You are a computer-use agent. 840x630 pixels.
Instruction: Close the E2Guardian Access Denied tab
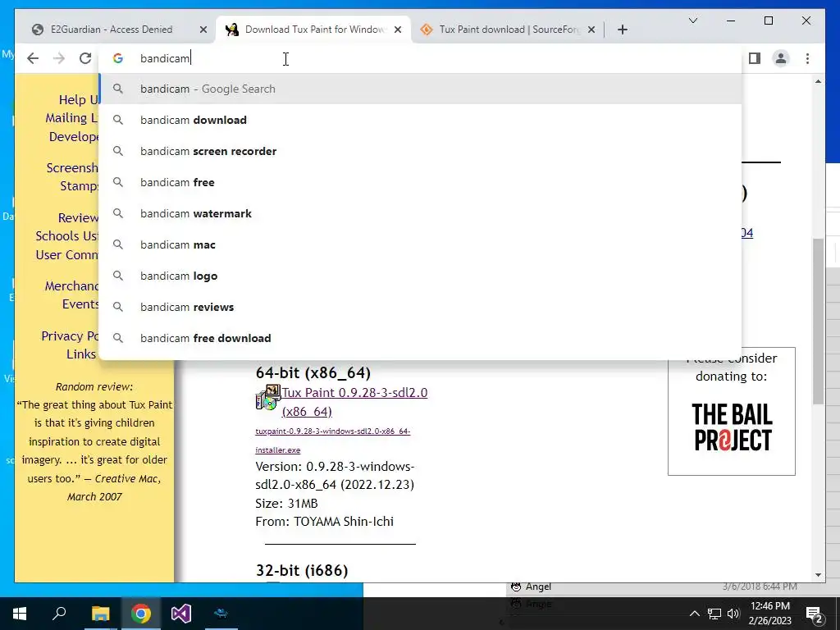[x=203, y=30]
